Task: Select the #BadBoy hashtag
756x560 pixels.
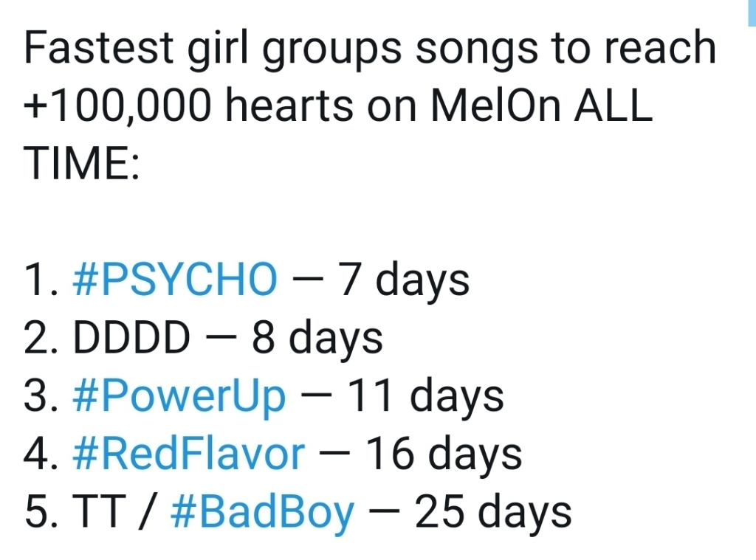Action: [x=262, y=511]
